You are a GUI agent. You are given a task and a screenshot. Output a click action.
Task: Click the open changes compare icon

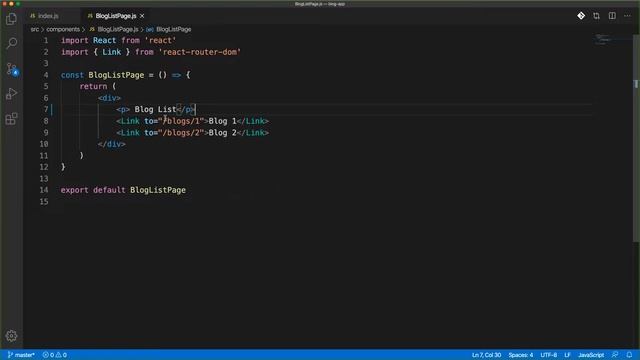tap(597, 16)
